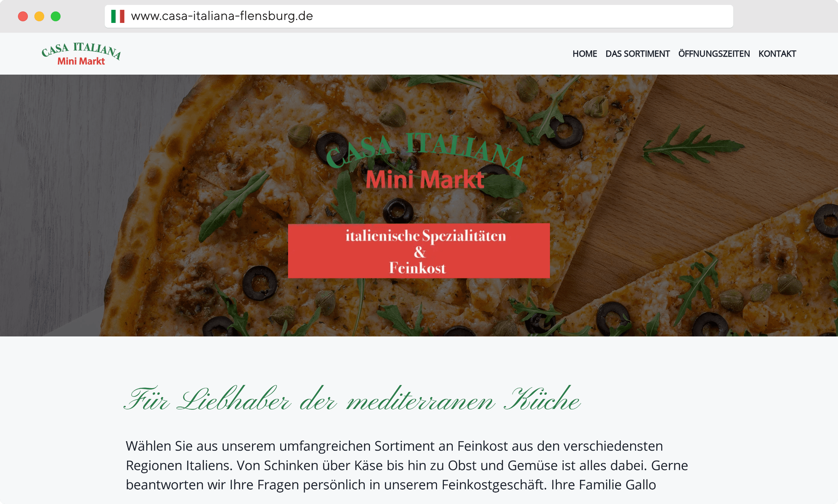The height and width of the screenshot is (504, 838).
Task: Open the DAS SORTIMENT navigation item
Action: [638, 54]
